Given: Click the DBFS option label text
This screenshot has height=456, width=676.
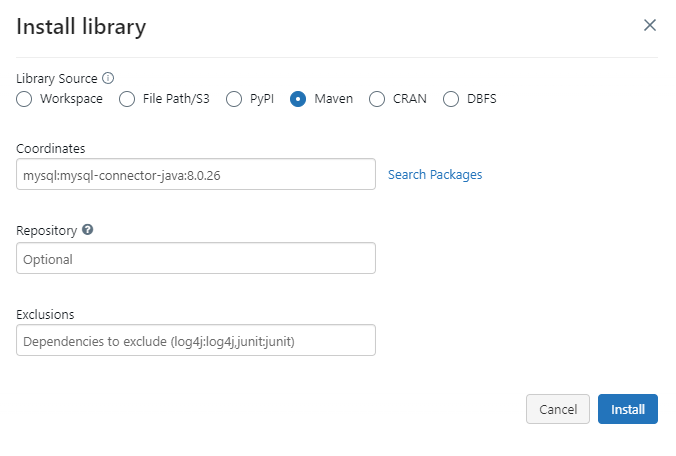Looking at the screenshot, I should pyautogui.click(x=481, y=99).
